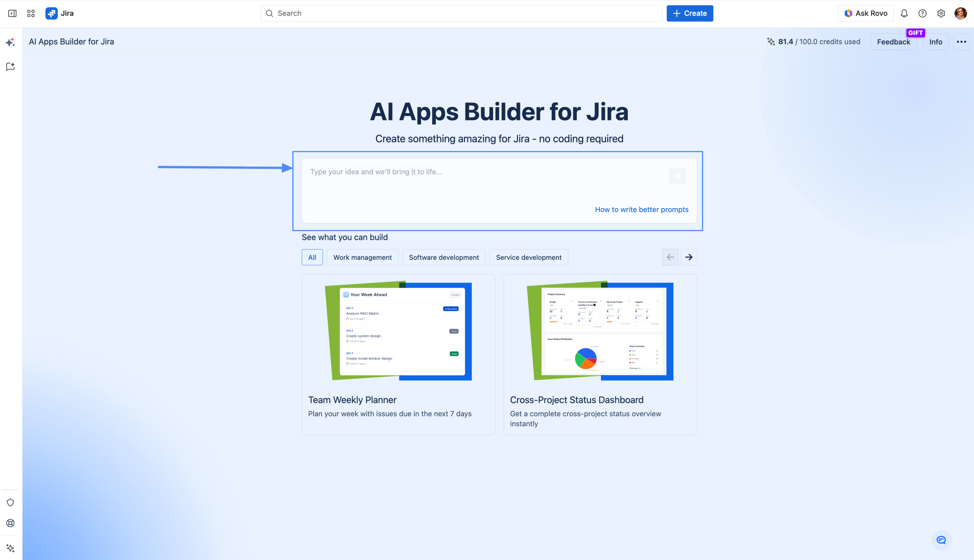Click the blue Create button
This screenshot has height=560, width=974.
coord(690,13)
